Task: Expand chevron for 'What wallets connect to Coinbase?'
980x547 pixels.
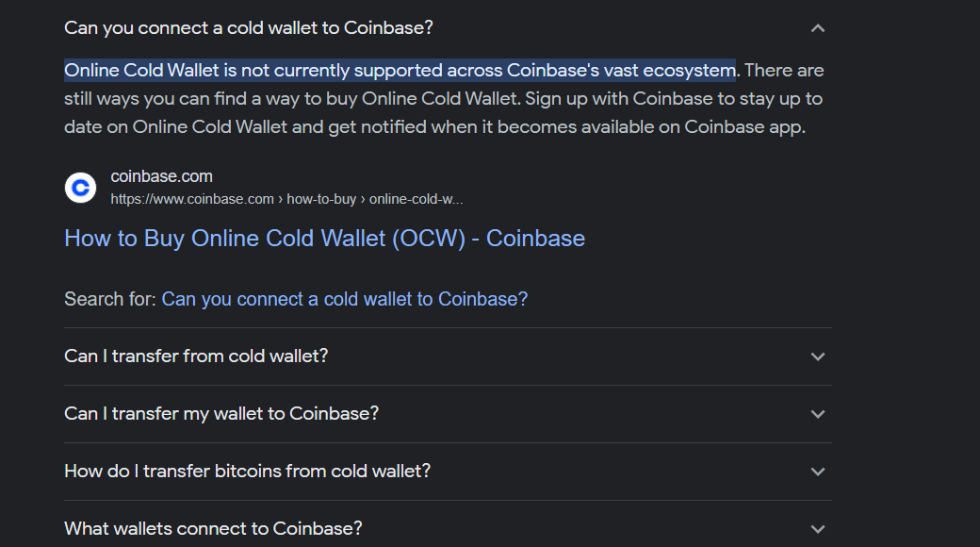Action: pos(818,529)
